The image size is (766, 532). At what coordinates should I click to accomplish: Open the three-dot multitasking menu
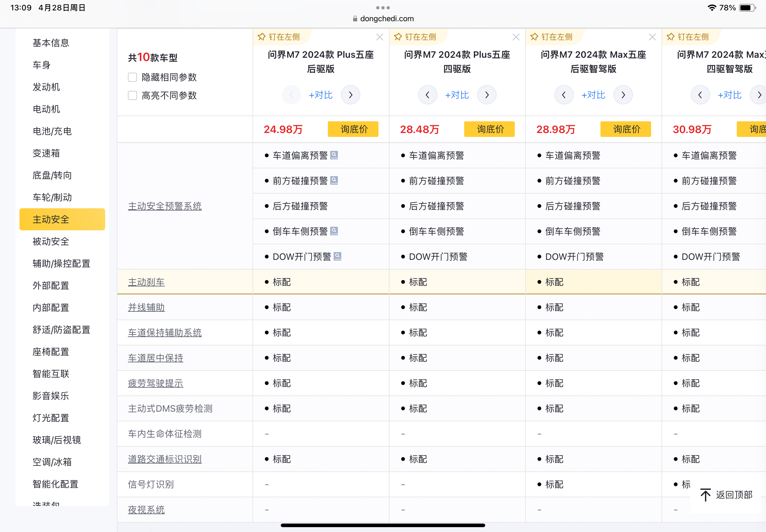point(383,7)
